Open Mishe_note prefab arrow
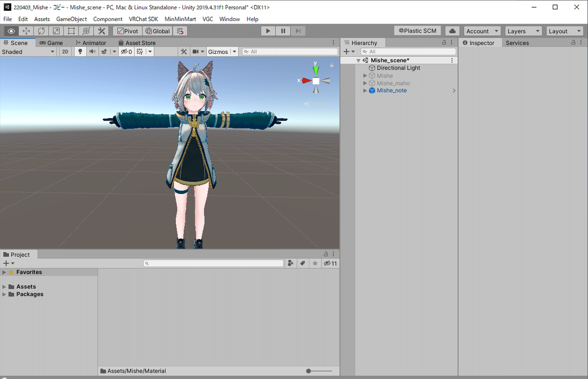Screen dimensions: 588x379 click(x=454, y=91)
